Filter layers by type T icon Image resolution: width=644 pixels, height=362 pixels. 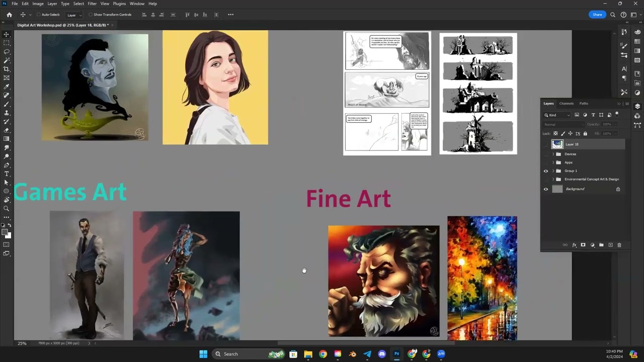click(593, 115)
